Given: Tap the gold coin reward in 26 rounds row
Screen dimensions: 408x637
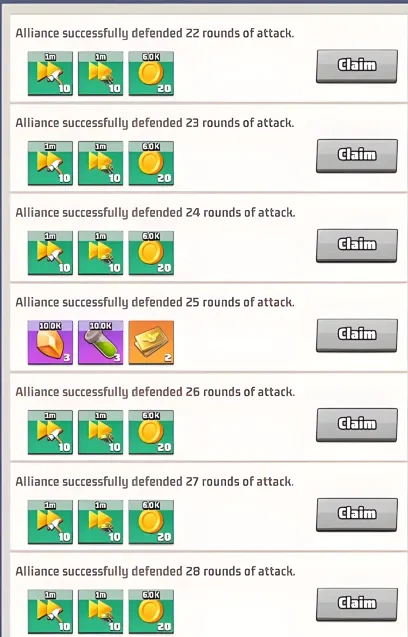Looking at the screenshot, I should tap(151, 432).
